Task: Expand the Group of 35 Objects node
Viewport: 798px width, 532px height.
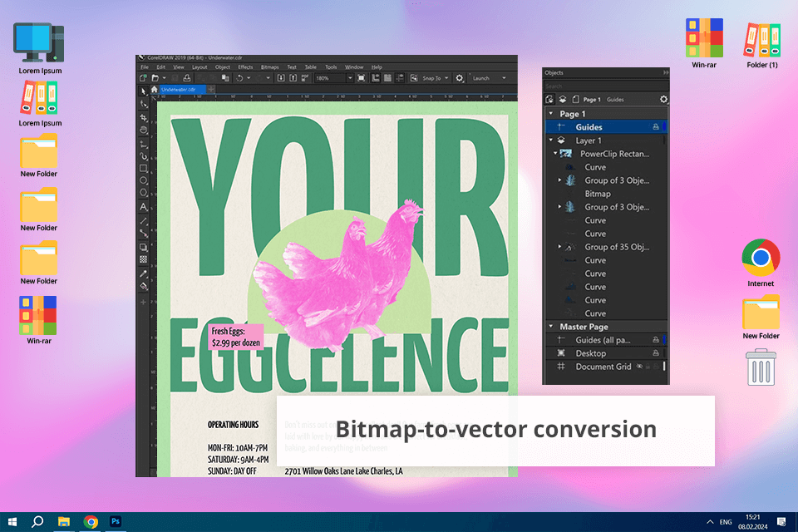Action: click(559, 246)
